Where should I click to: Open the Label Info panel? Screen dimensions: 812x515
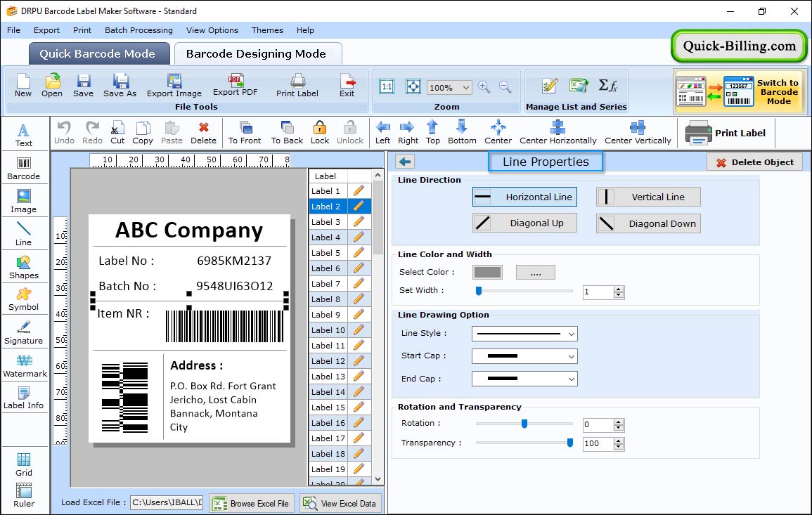coord(23,398)
